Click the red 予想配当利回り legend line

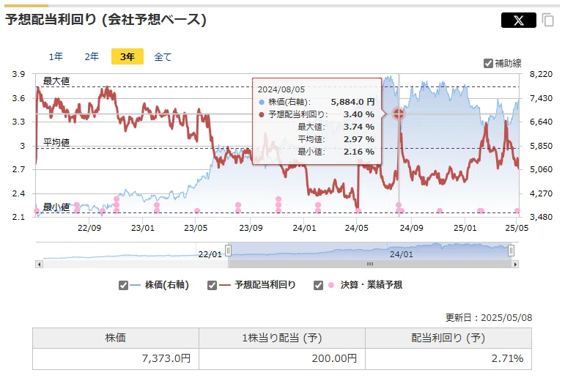(224, 285)
